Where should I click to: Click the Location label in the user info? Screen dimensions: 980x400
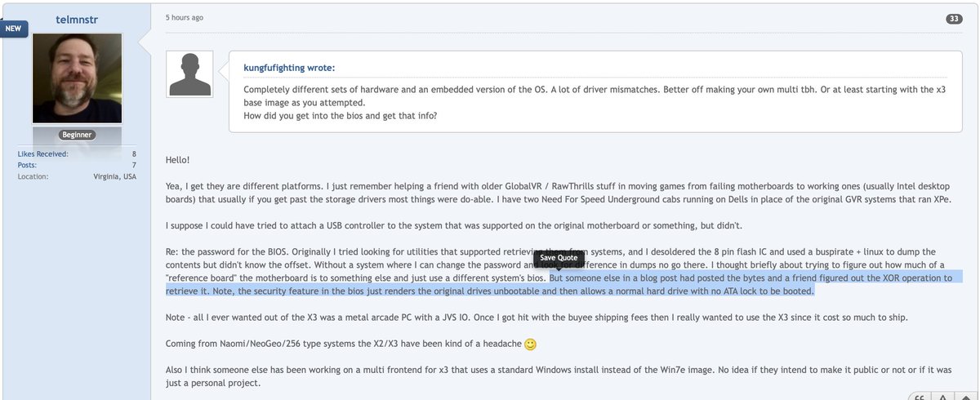coord(33,176)
